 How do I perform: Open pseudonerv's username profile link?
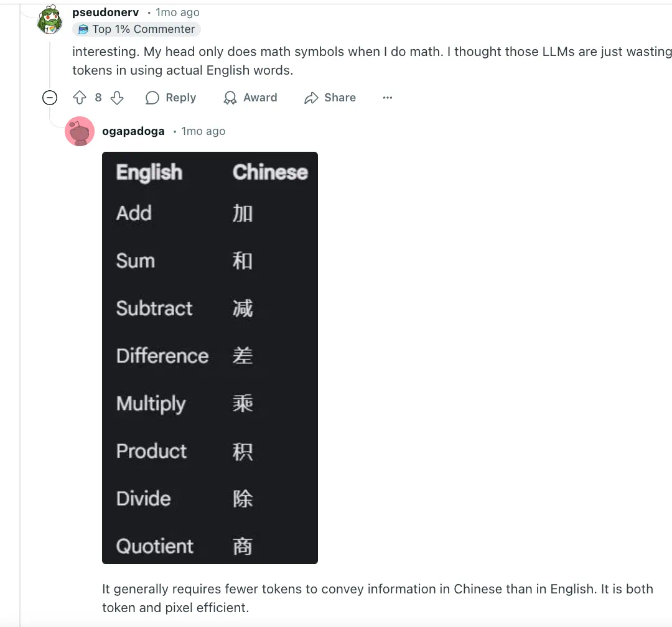click(x=105, y=12)
